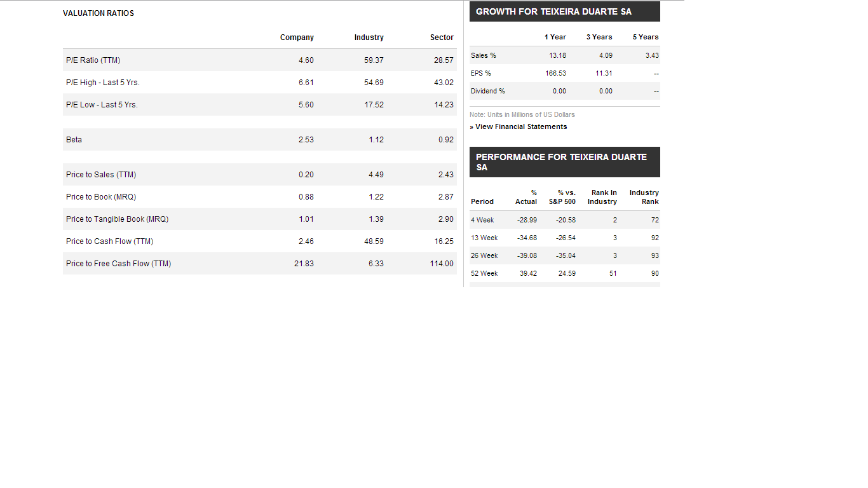Select sector Price to Free Cash Flow value 114.00
The width and height of the screenshot is (868, 488).
[442, 264]
